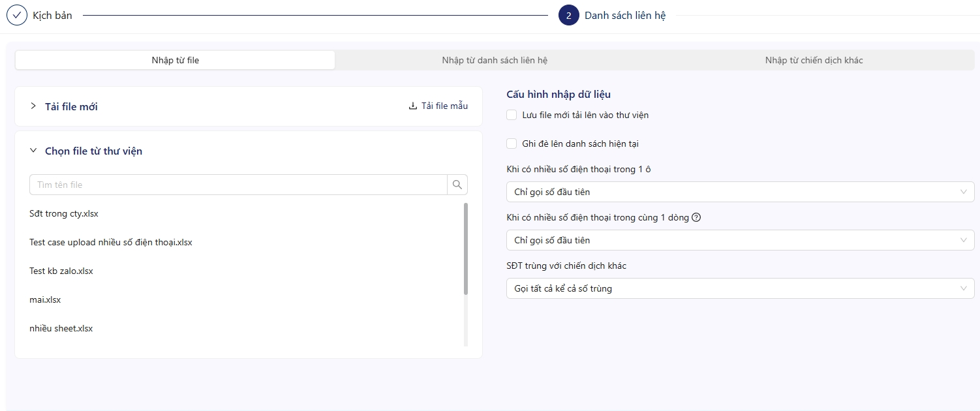Viewport: 980px width, 411px height.
Task: Switch to Nhập từ danh sách liên hệ tab
Action: pos(495,60)
